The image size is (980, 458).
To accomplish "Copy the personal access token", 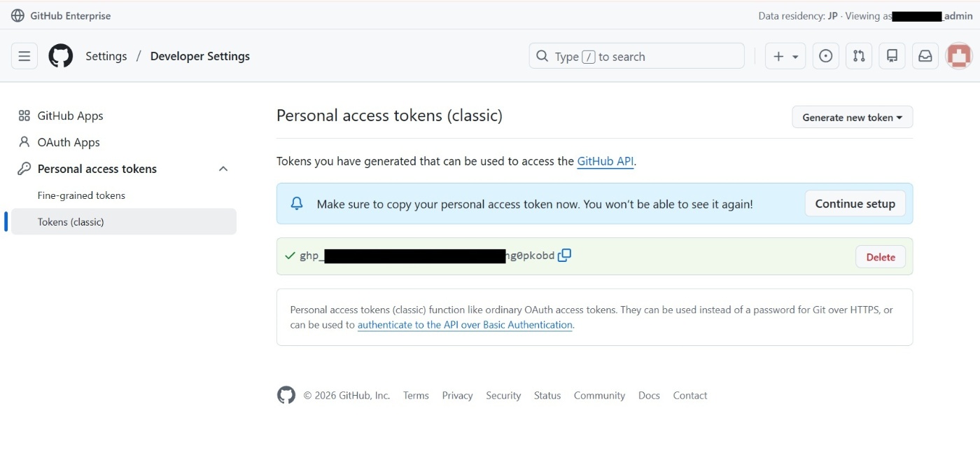I will (564, 256).
